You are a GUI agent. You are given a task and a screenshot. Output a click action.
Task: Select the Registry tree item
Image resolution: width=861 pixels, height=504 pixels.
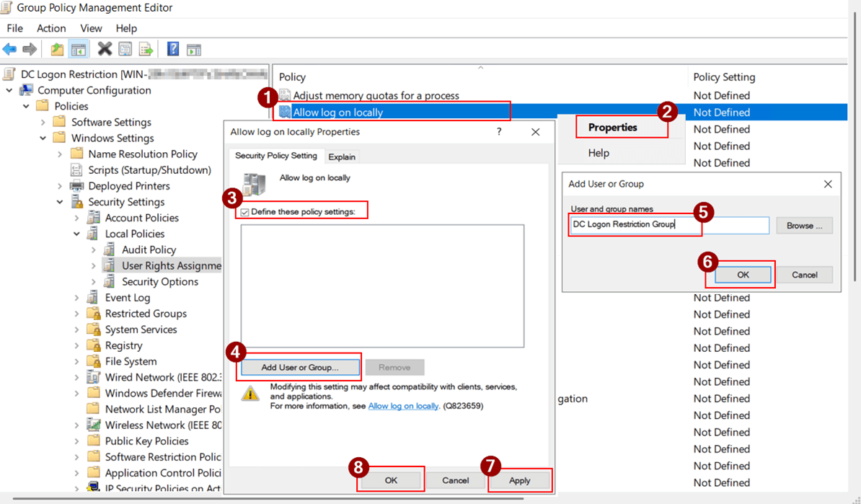click(x=123, y=345)
